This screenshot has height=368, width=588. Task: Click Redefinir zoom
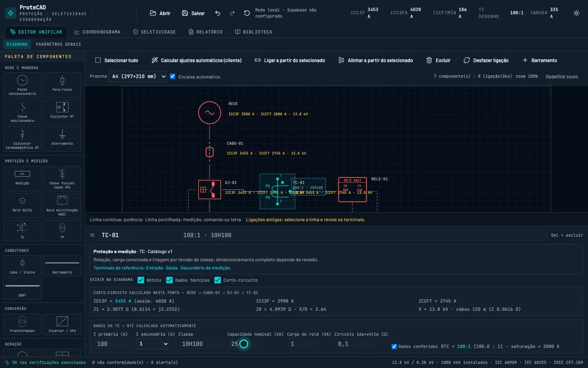pos(562,76)
